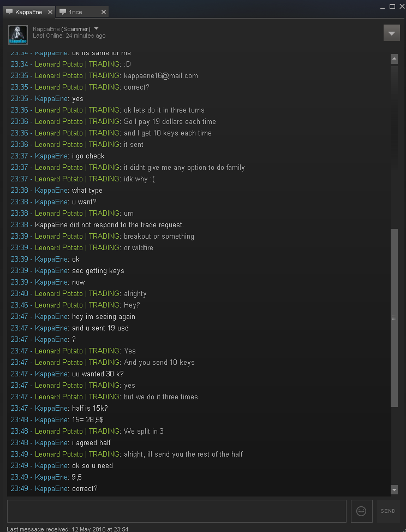The height and width of the screenshot is (532, 406).
Task: Click the chat scrollbar thumb
Action: click(x=394, y=317)
